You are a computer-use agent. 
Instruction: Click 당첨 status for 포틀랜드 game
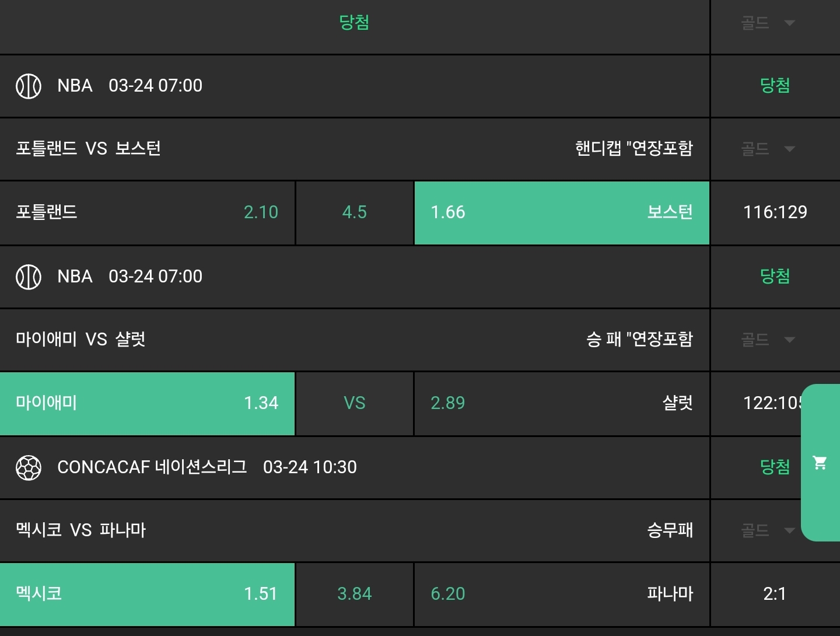775,86
